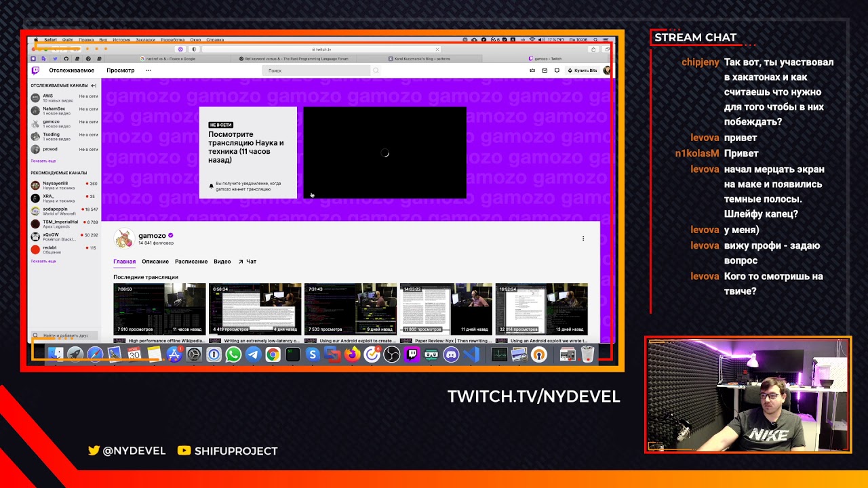Open the Tsoding followed channel
The width and height of the screenshot is (868, 488).
[x=64, y=136]
